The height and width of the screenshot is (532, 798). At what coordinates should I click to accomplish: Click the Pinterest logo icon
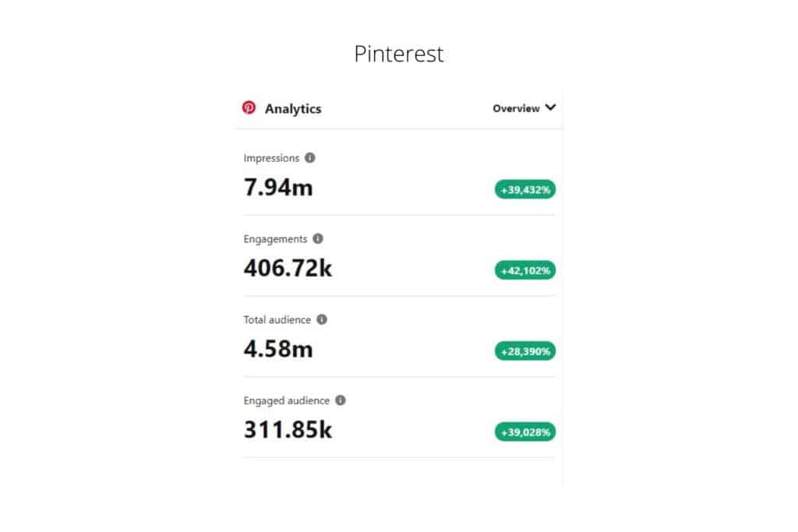click(x=249, y=108)
